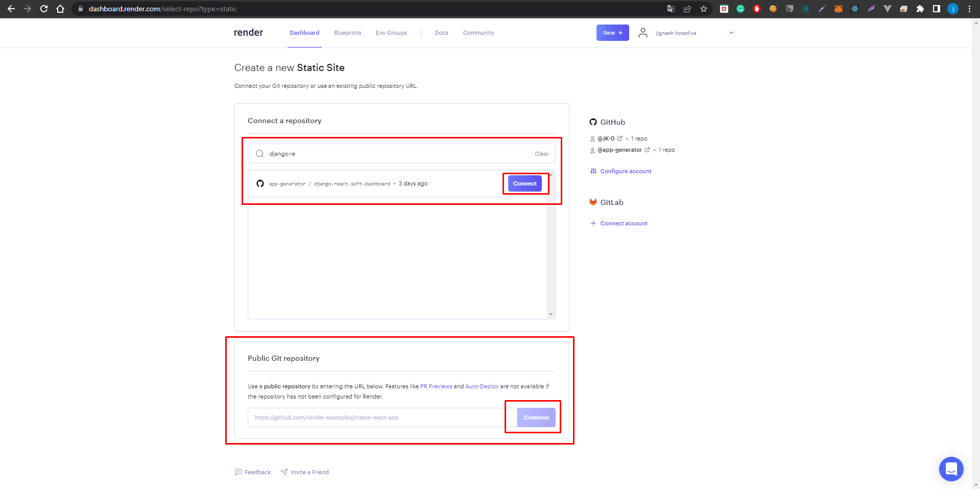The width and height of the screenshot is (980, 489).
Task: Click the repository list scroll-down arrow
Action: [550, 313]
